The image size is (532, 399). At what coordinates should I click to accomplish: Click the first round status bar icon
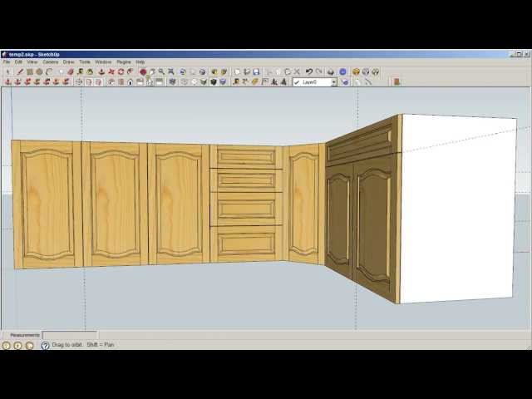click(x=6, y=346)
